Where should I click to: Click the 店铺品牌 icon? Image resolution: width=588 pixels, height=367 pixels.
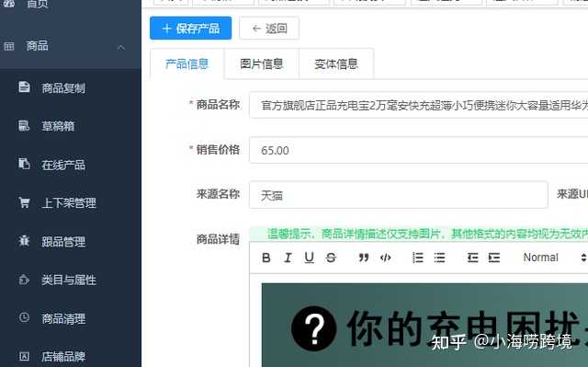pos(24,356)
